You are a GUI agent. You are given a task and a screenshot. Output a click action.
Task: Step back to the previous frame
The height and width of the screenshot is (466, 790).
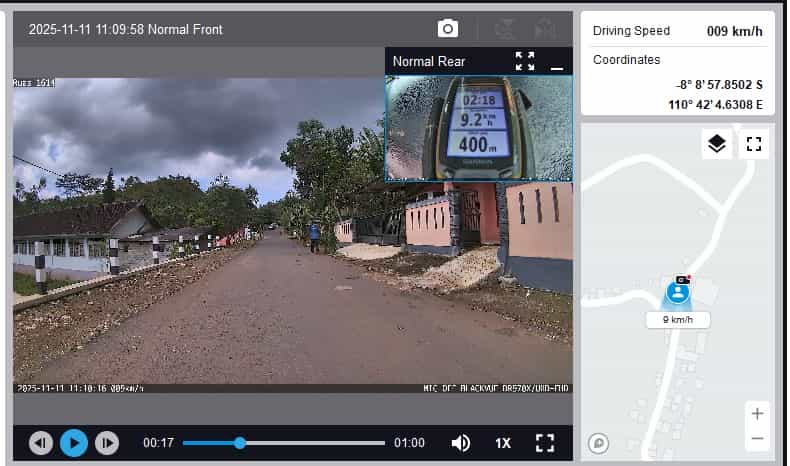41,442
